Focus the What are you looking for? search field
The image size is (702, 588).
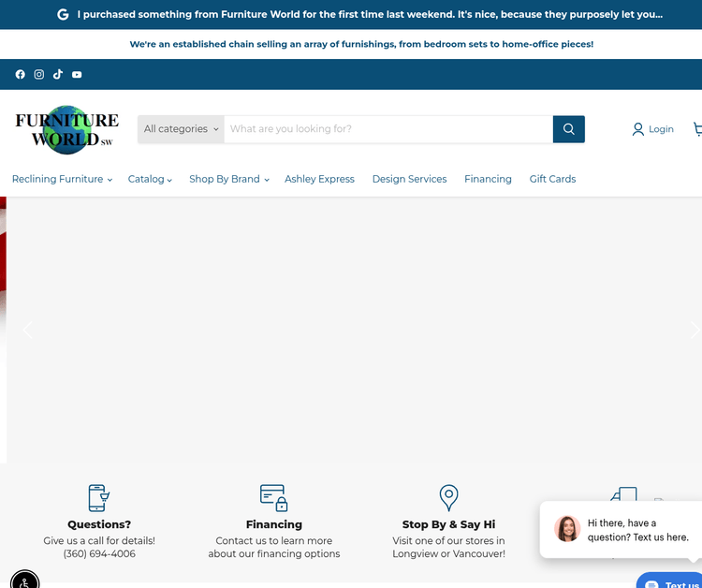(x=388, y=129)
